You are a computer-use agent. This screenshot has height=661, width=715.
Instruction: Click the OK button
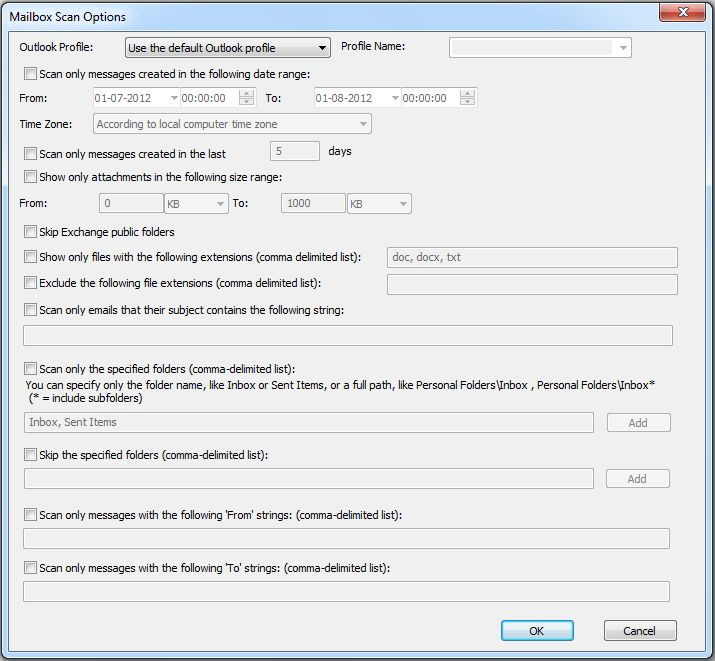coord(537,630)
